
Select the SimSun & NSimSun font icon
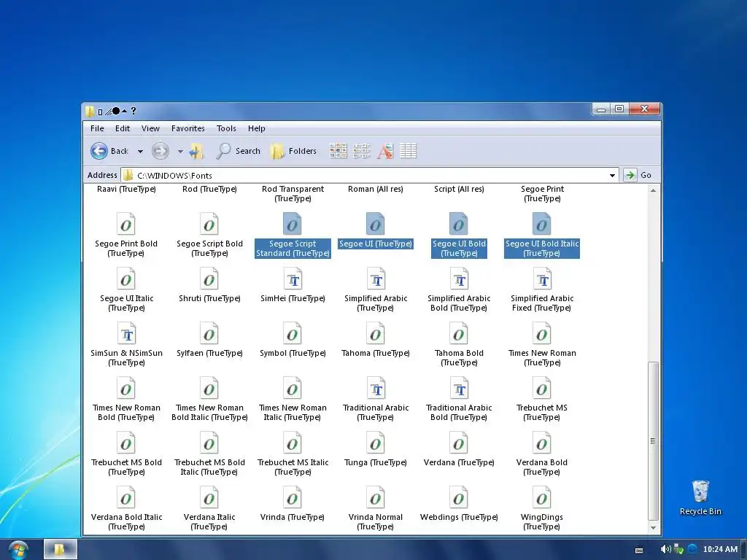pos(126,333)
